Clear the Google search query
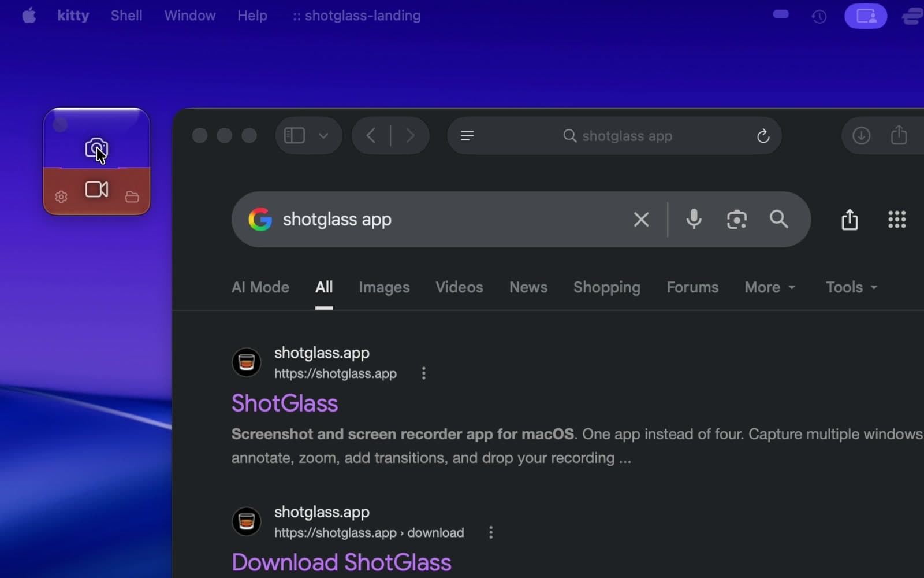 point(641,220)
